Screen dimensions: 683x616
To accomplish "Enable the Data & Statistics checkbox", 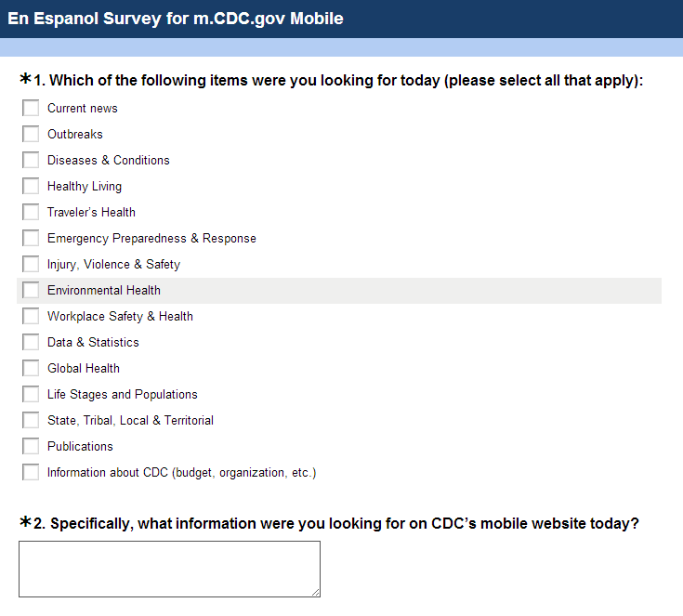I will point(31,342).
